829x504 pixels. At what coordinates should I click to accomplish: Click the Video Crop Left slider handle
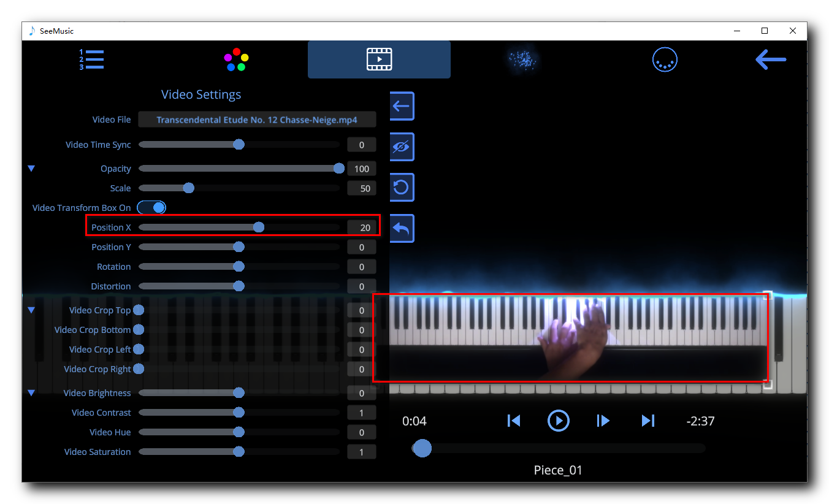click(x=139, y=349)
